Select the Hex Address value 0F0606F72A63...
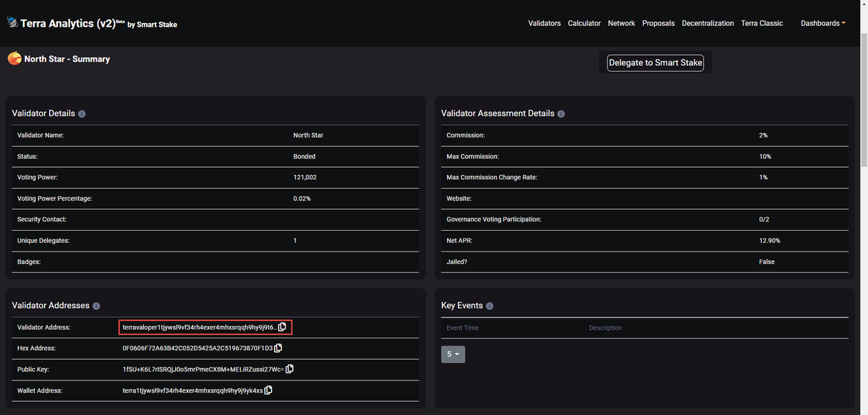The width and height of the screenshot is (868, 415). point(197,348)
